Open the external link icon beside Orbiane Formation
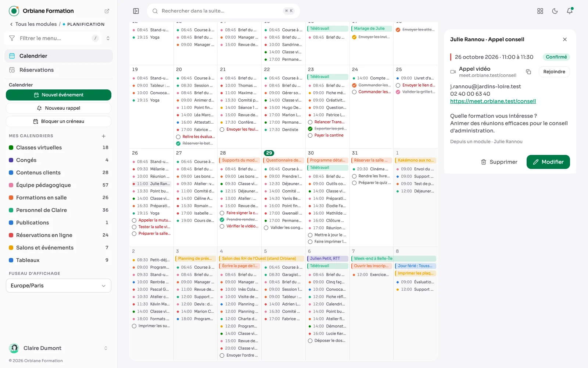 click(107, 11)
